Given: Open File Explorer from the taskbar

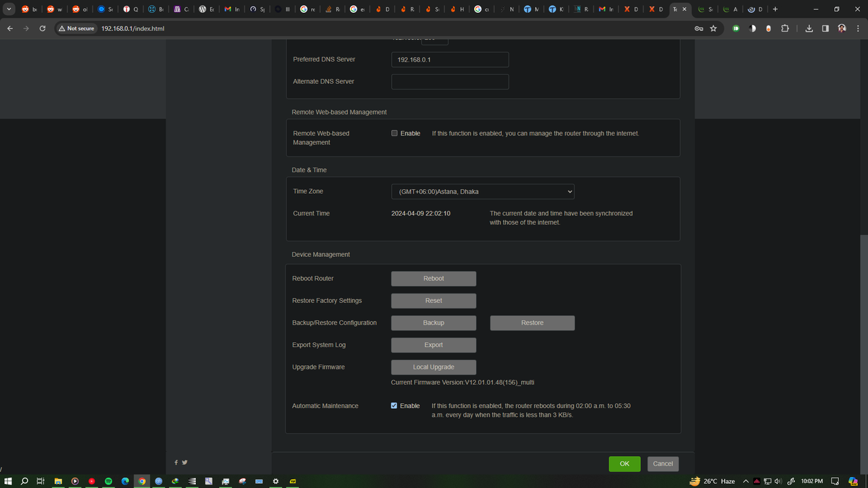Looking at the screenshot, I should (58, 481).
